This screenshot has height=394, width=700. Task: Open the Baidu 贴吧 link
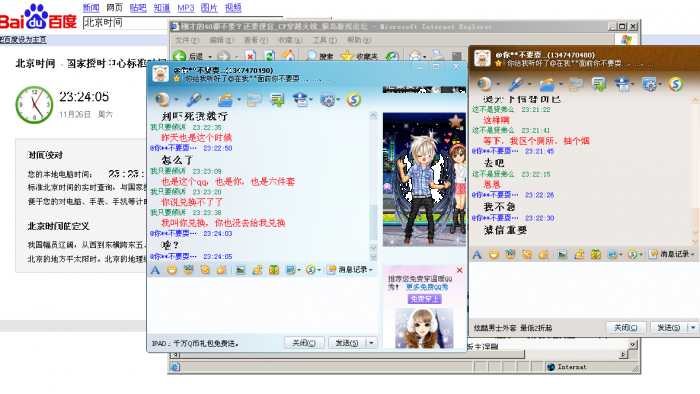[x=138, y=8]
